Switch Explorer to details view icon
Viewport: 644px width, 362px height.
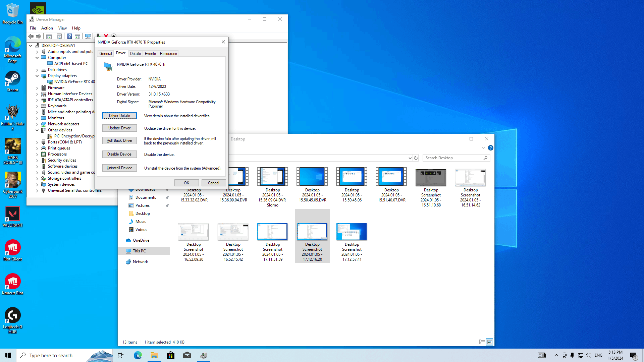(482, 342)
